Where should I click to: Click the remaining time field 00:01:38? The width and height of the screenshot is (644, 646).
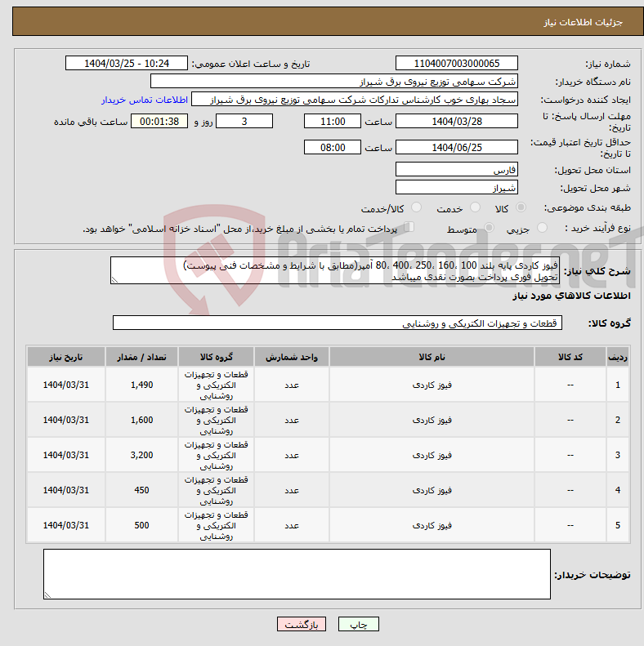[159, 121]
